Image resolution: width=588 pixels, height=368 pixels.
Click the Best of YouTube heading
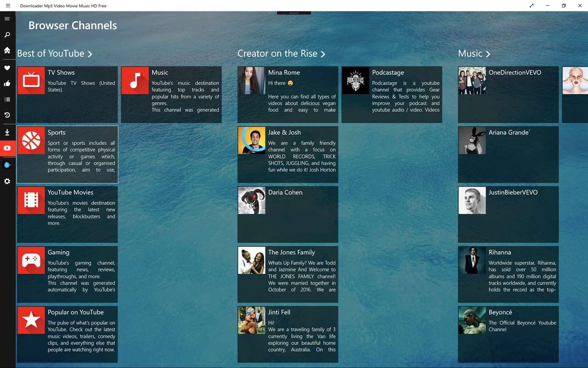51,54
